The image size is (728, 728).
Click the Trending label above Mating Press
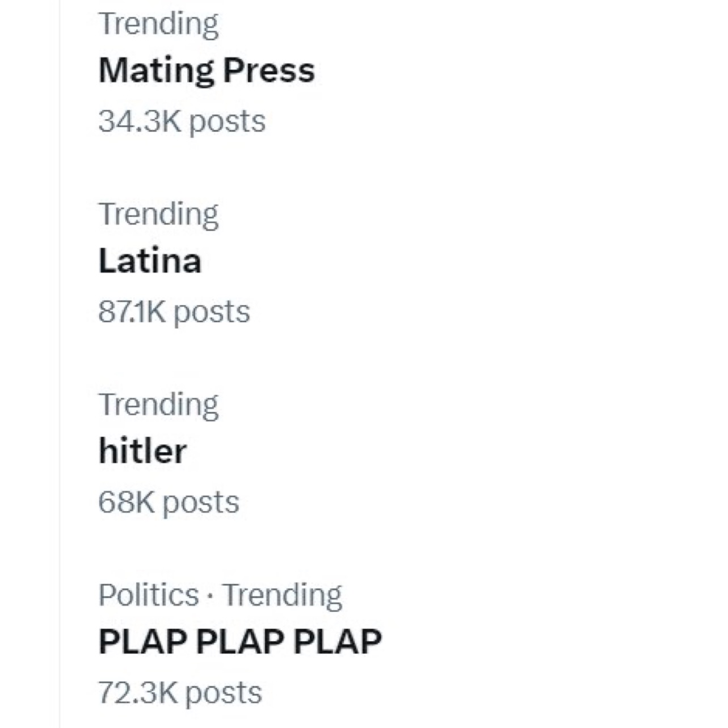[x=158, y=24]
